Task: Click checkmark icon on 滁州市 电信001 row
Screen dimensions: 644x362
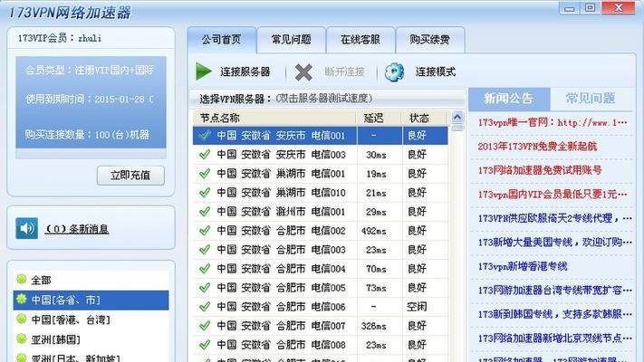Action: point(205,212)
